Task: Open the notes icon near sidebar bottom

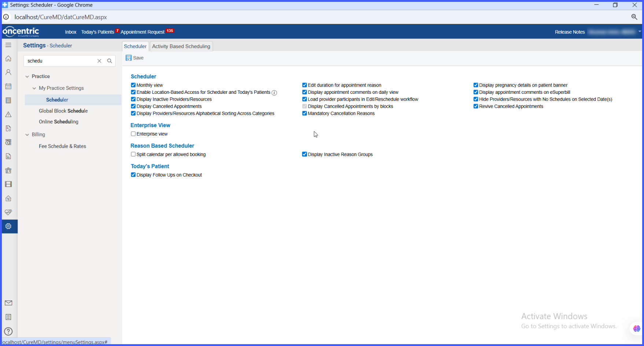Action: [x=8, y=317]
